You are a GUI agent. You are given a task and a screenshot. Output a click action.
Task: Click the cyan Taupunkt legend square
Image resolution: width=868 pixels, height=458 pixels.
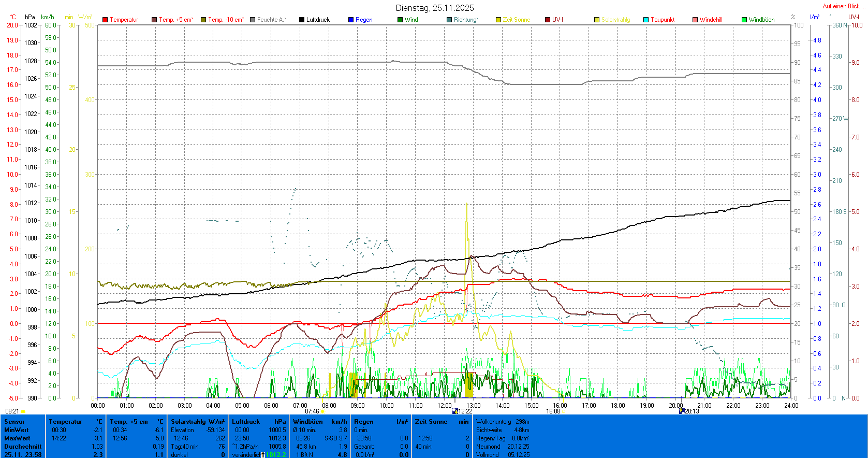(646, 20)
